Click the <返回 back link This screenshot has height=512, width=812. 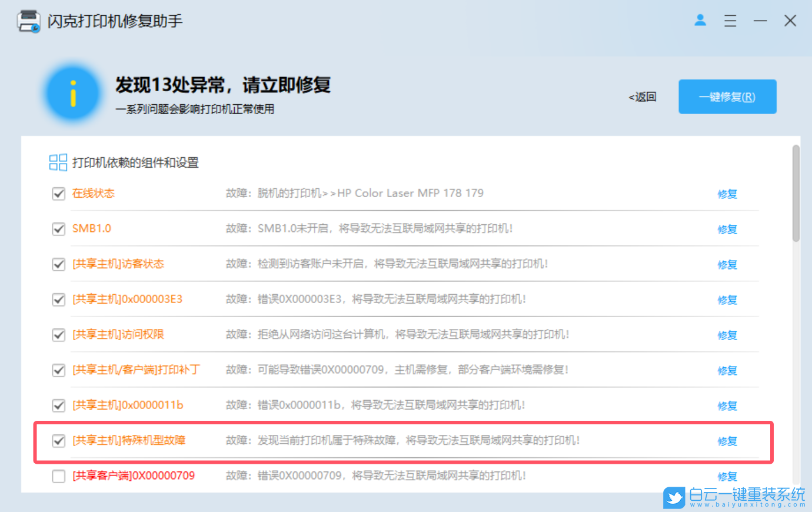[x=643, y=97]
